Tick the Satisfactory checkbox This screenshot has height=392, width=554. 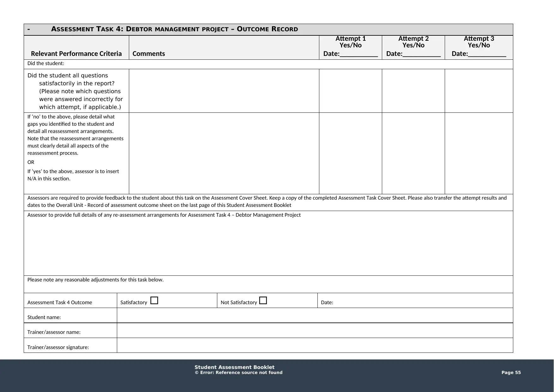click(154, 300)
